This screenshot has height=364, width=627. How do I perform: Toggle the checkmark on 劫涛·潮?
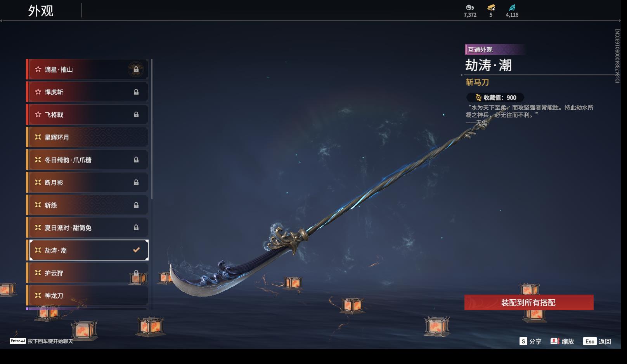(136, 250)
